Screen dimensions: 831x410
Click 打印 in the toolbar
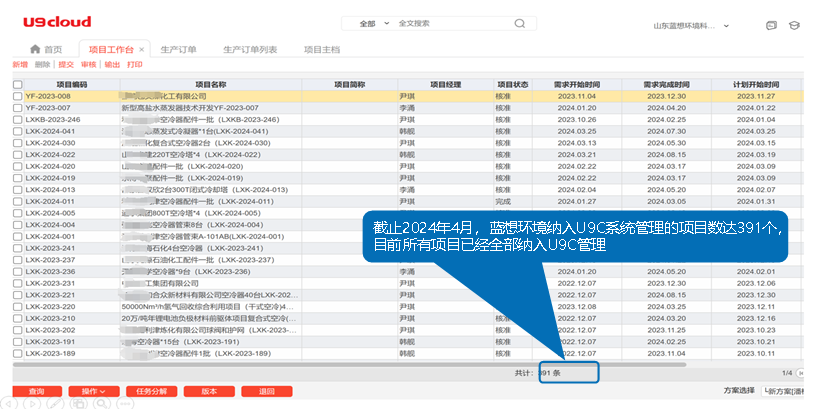click(x=135, y=65)
